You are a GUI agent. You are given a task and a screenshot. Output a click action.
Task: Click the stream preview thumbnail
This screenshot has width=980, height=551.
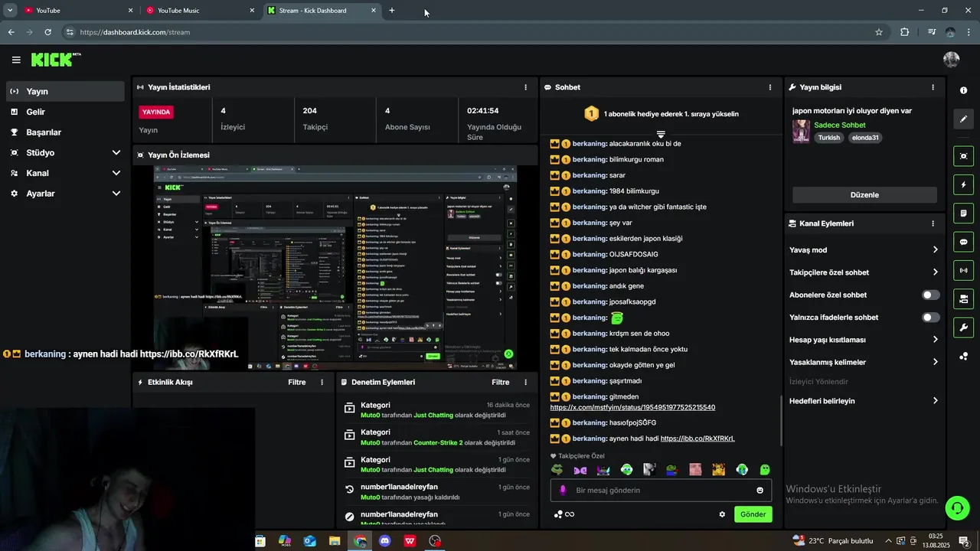(x=335, y=268)
